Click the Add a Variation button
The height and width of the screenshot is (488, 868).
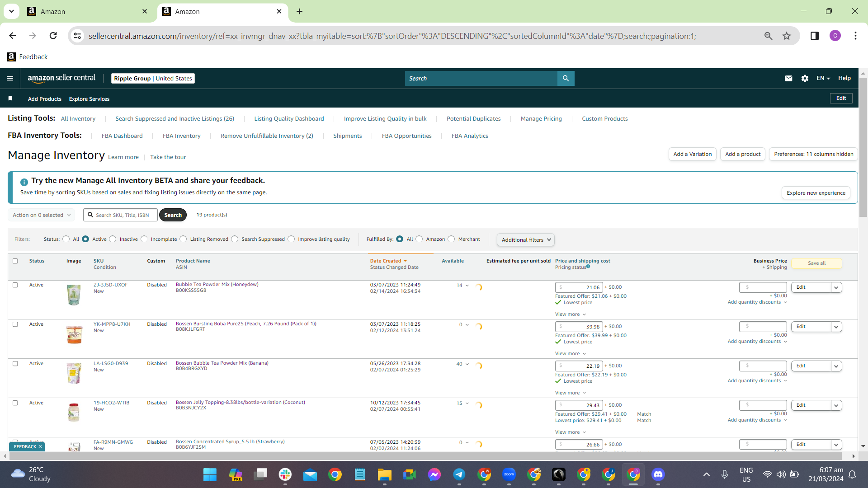click(x=692, y=154)
